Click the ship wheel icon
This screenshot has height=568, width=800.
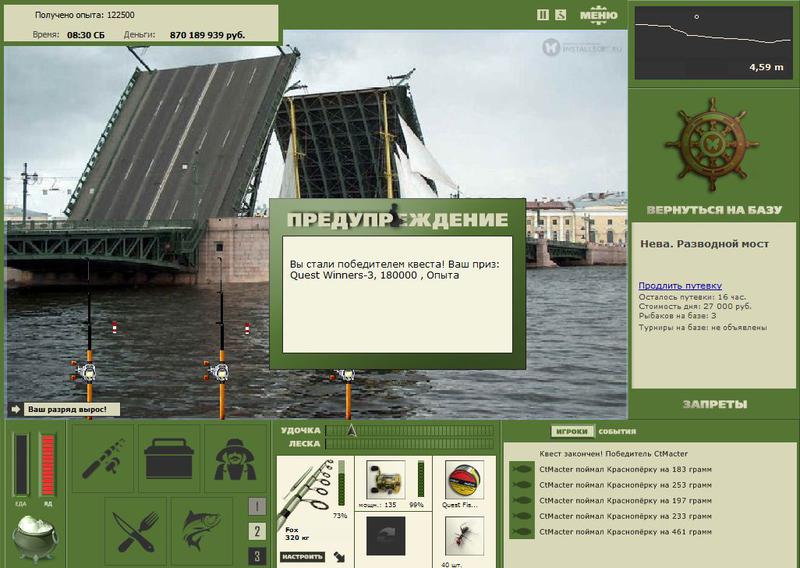712,144
